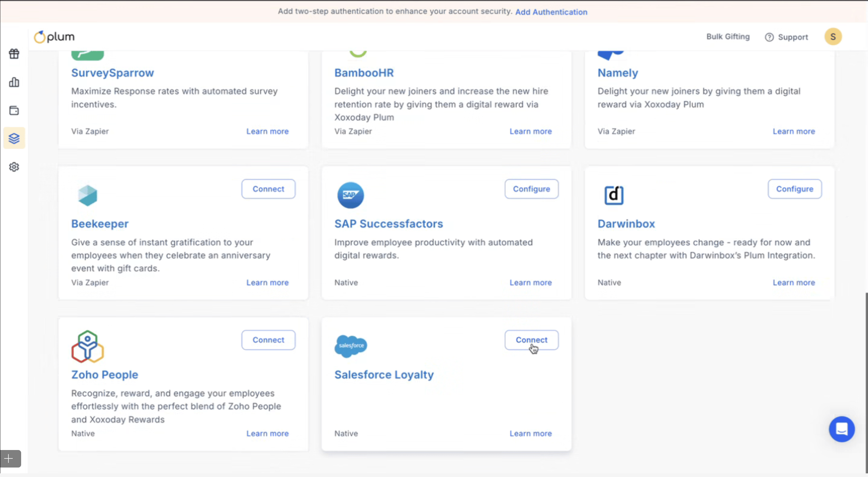Click the Zoho People logo
The height and width of the screenshot is (477, 868).
tap(87, 346)
